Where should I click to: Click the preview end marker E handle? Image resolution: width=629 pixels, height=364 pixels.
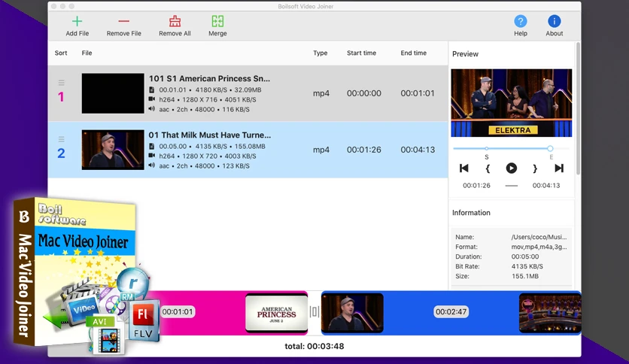pos(550,148)
